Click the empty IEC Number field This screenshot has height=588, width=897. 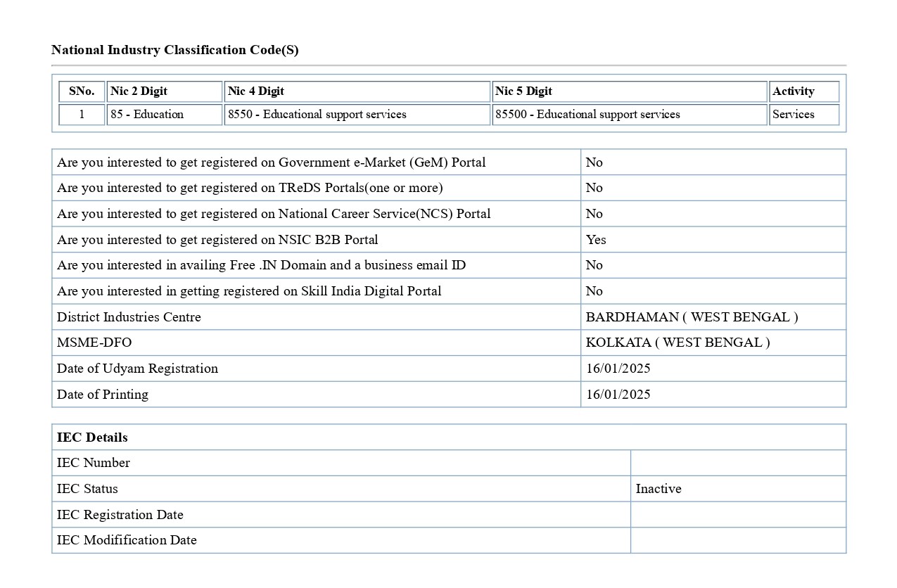click(737, 463)
